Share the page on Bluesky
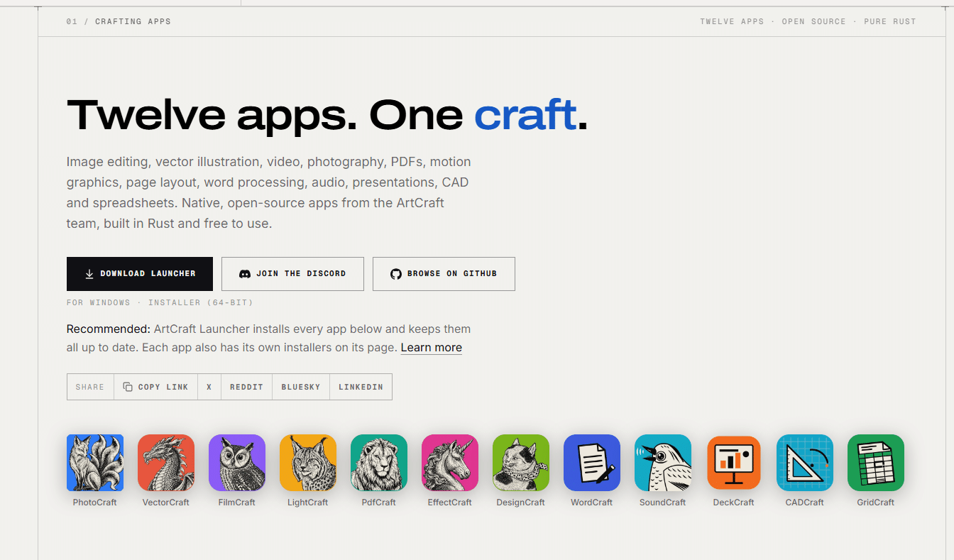The width and height of the screenshot is (954, 560). pos(301,387)
